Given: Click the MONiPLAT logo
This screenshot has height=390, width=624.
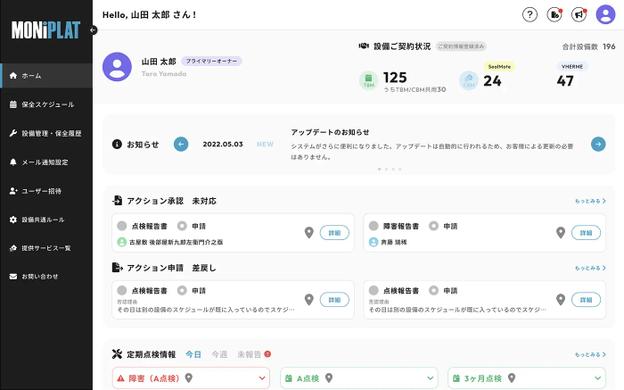Looking at the screenshot, I should [x=46, y=30].
